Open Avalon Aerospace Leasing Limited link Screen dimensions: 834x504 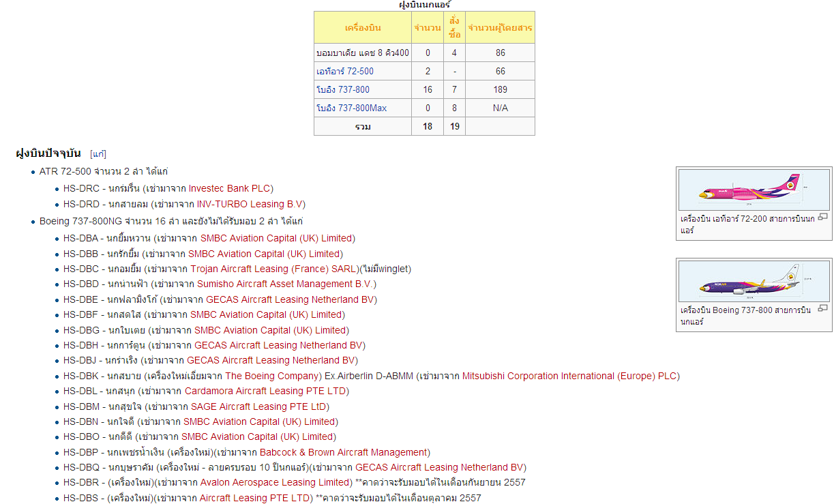click(x=274, y=482)
